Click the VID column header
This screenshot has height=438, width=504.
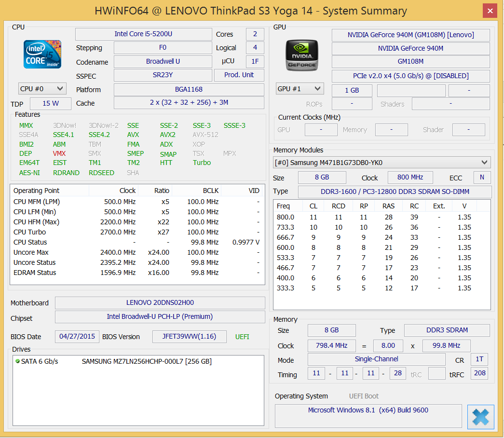(x=242, y=191)
